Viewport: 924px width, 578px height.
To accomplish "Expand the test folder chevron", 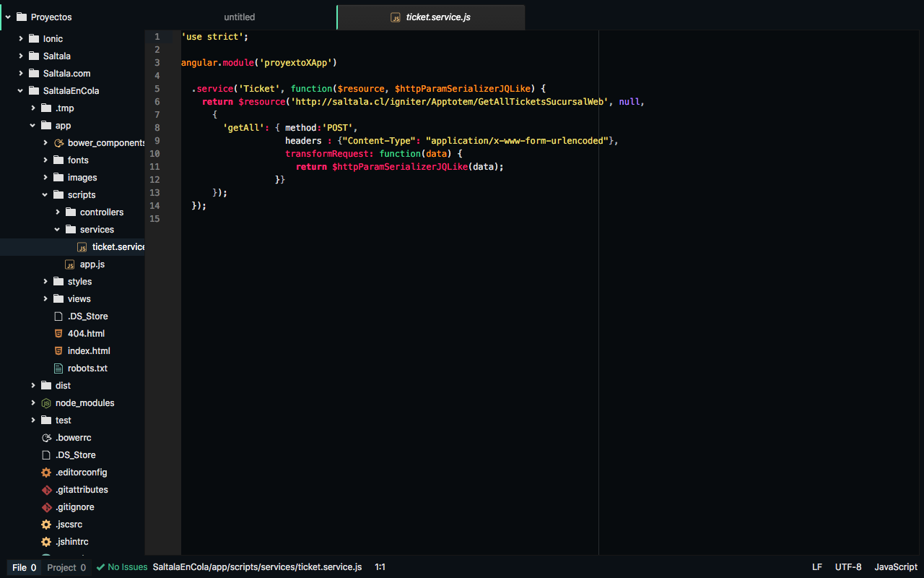I will click(32, 420).
